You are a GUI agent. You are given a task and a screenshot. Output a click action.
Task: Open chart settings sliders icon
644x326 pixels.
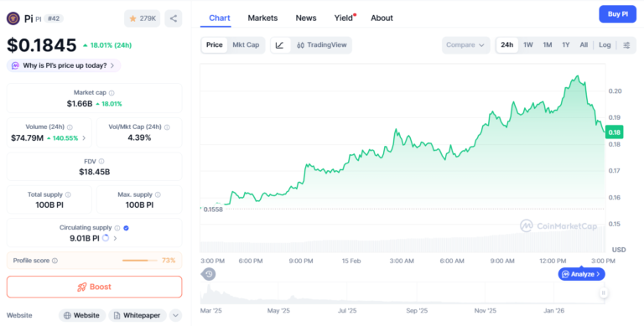click(x=626, y=45)
